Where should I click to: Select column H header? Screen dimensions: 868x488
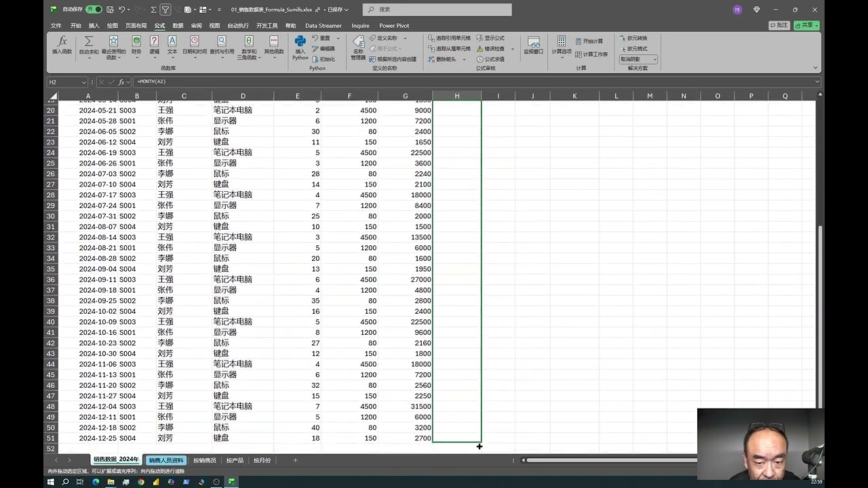457,96
